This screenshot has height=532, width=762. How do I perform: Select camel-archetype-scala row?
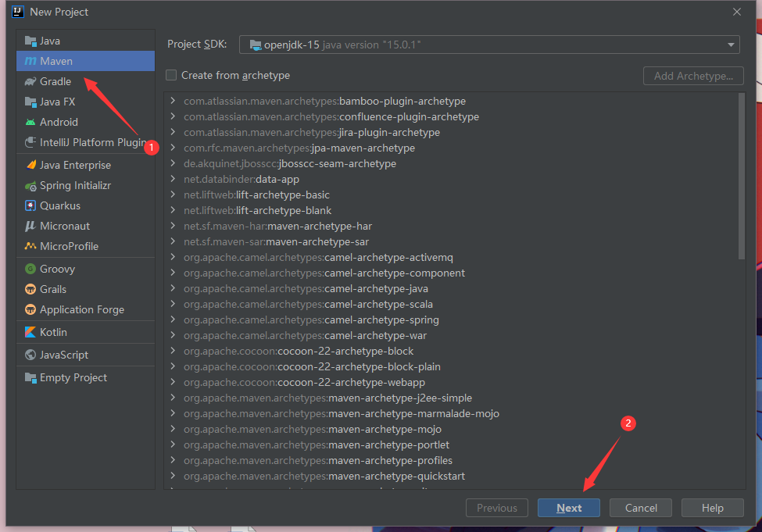451,304
